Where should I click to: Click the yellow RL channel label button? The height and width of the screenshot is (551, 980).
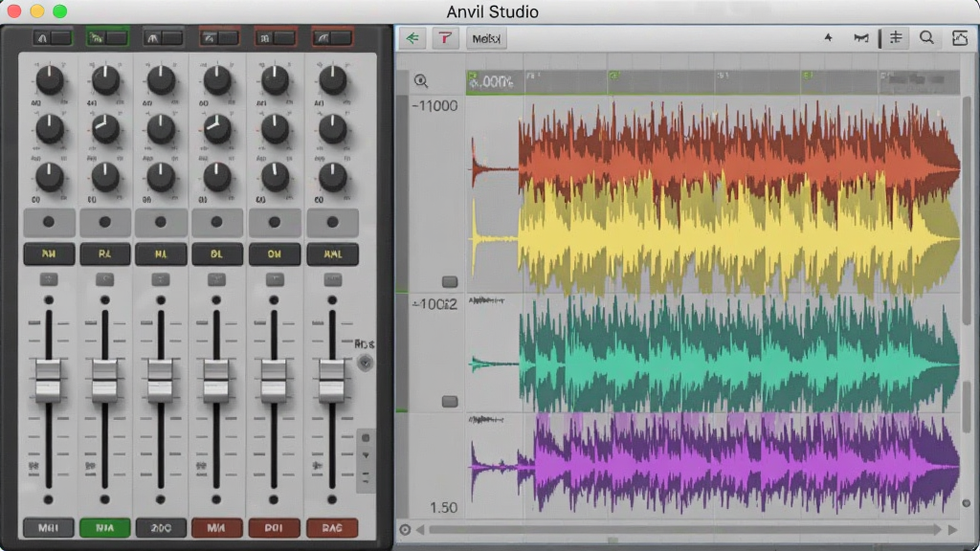pos(104,254)
